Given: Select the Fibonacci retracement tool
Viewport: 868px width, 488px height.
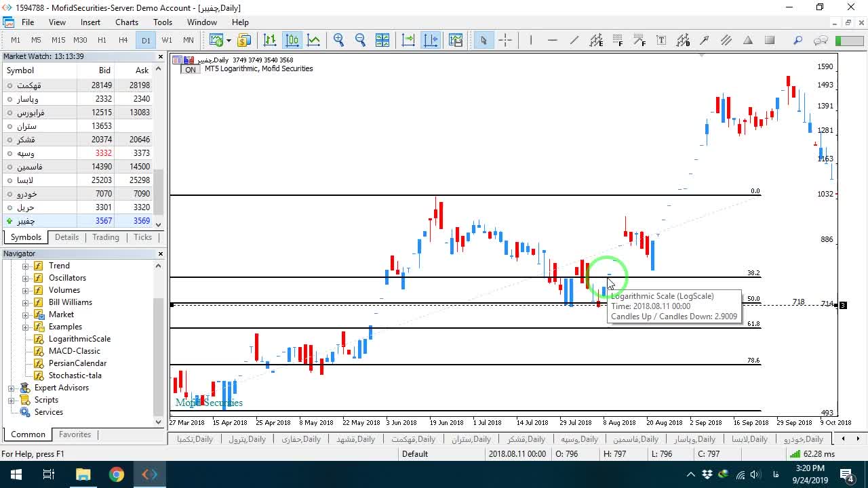Looking at the screenshot, I should [x=618, y=40].
